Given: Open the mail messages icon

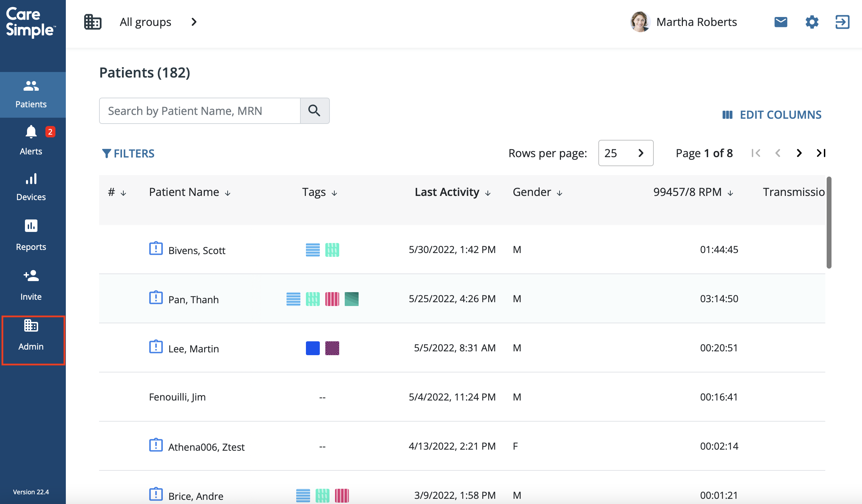Looking at the screenshot, I should click(781, 22).
